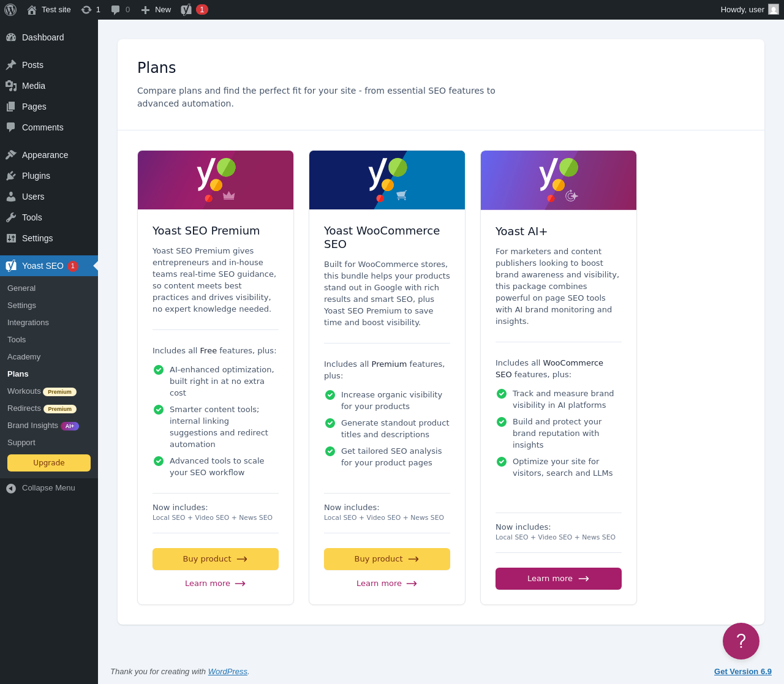Click the Yoast SEO sidebar icon

coord(11,266)
